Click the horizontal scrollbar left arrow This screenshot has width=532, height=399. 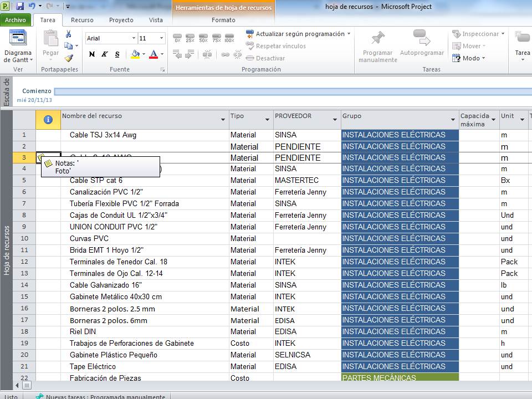click(x=17, y=386)
